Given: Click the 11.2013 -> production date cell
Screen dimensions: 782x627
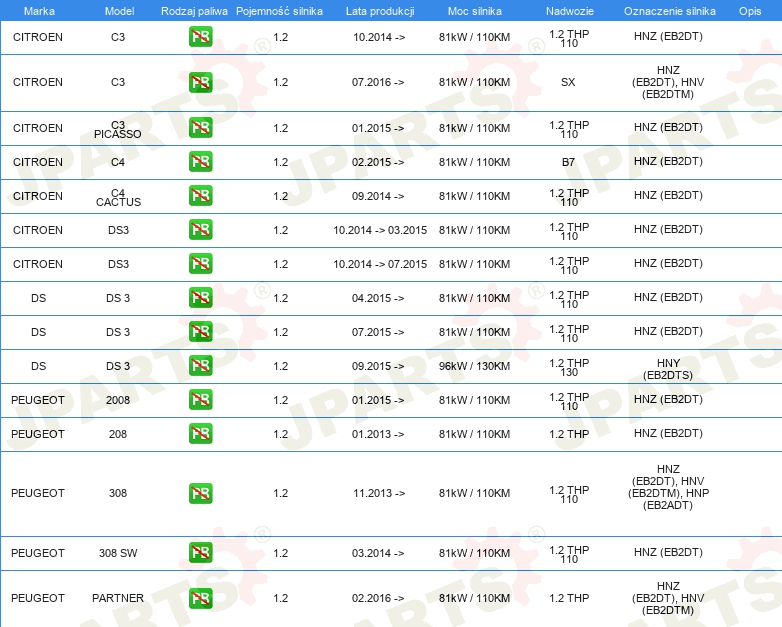Looking at the screenshot, I should pos(379,493).
